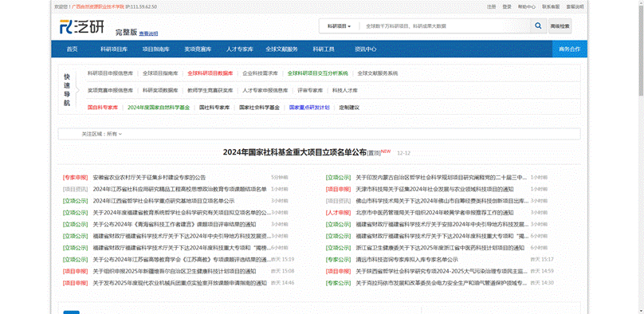Click the 商务合作 button in nav bar

point(570,49)
